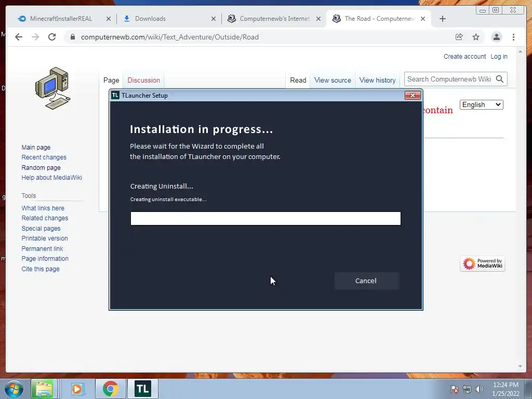Click the volume speaker tray icon

coord(480,389)
